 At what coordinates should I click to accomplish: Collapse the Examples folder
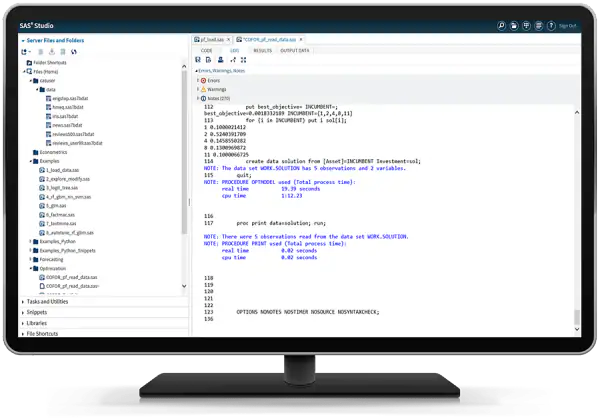[x=31, y=161]
